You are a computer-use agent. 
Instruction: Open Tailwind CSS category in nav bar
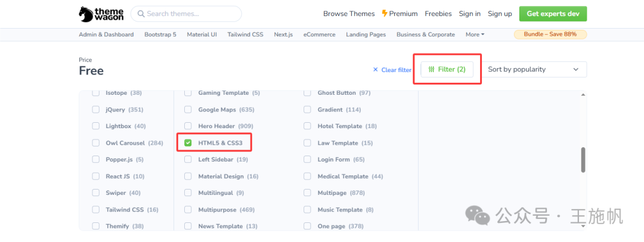point(245,35)
